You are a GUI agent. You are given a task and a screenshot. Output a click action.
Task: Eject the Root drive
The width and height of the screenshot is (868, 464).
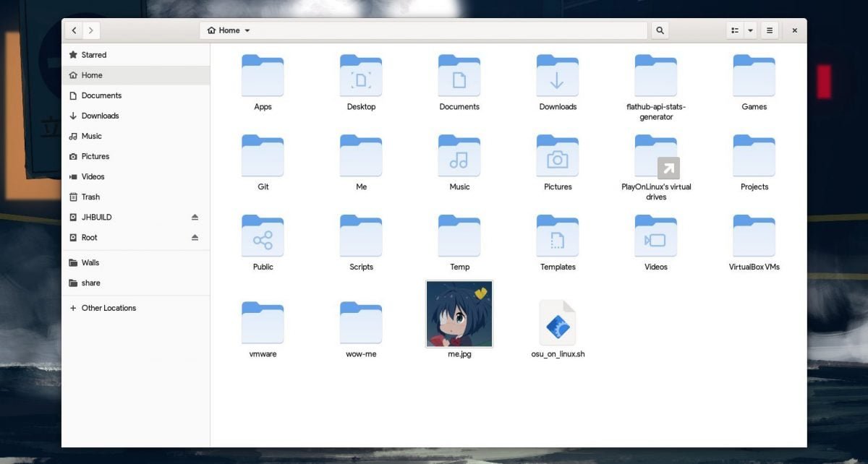click(x=195, y=237)
